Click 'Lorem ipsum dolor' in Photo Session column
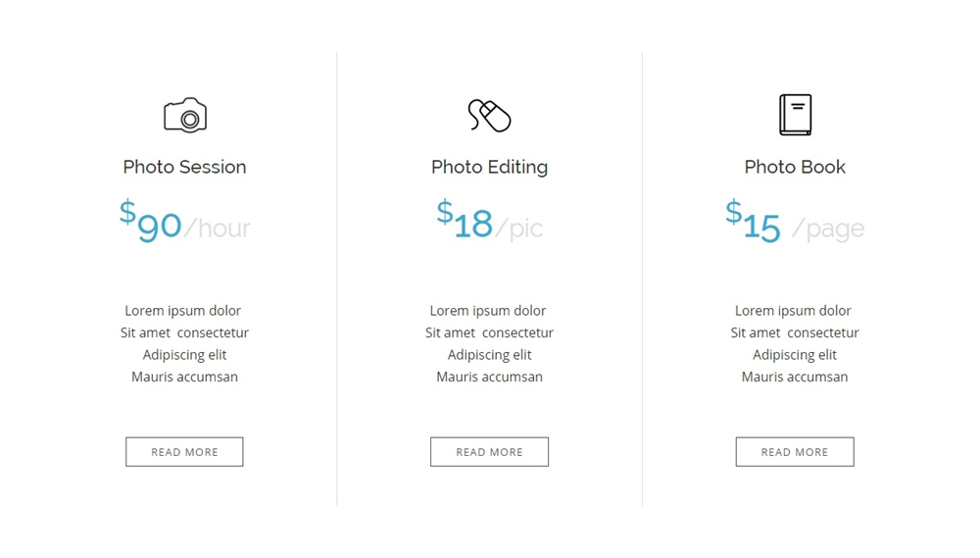980x558 pixels. [182, 311]
